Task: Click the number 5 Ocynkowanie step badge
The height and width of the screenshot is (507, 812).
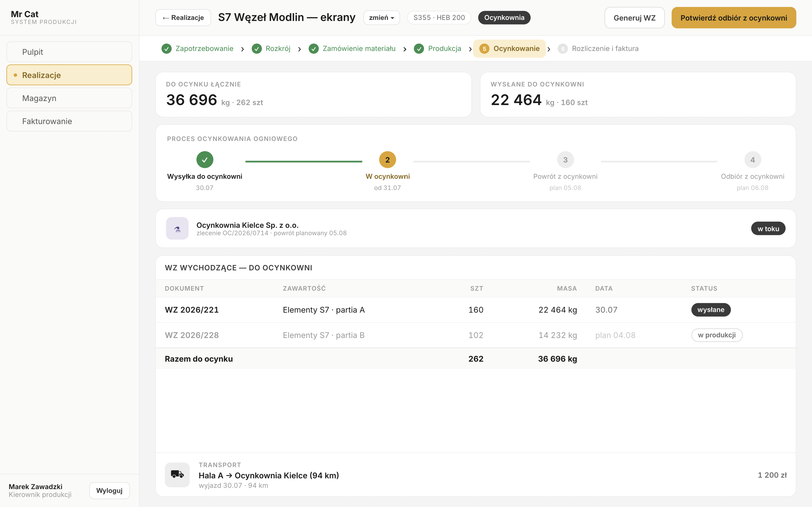Action: coord(484,49)
